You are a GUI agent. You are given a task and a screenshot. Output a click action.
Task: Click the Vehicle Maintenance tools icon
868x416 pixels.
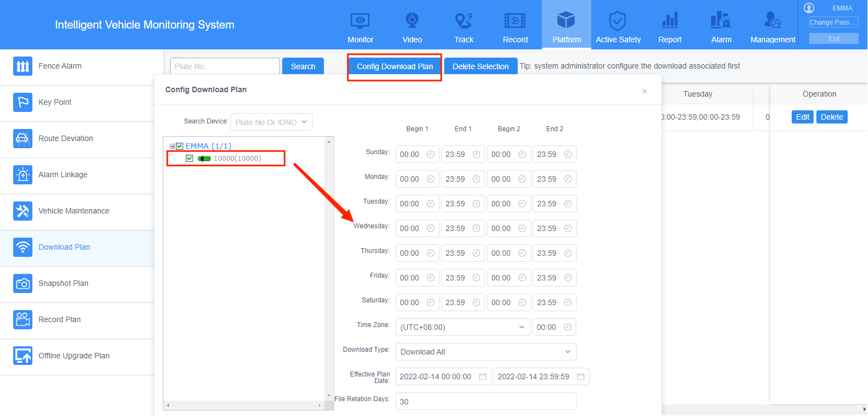23,211
